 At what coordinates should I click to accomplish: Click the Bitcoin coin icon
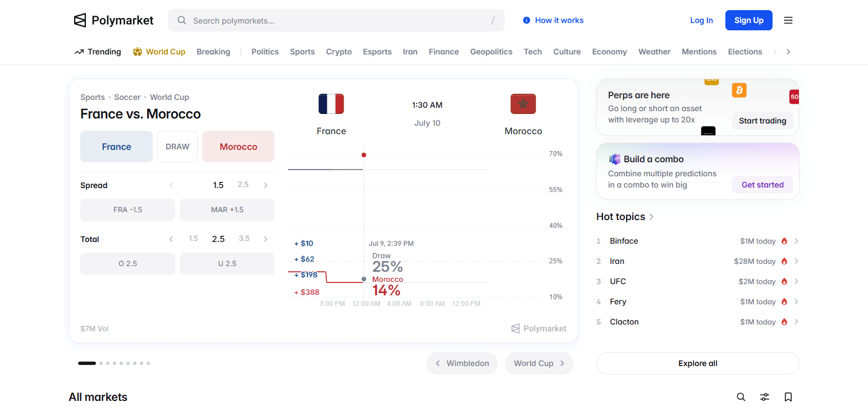click(739, 90)
